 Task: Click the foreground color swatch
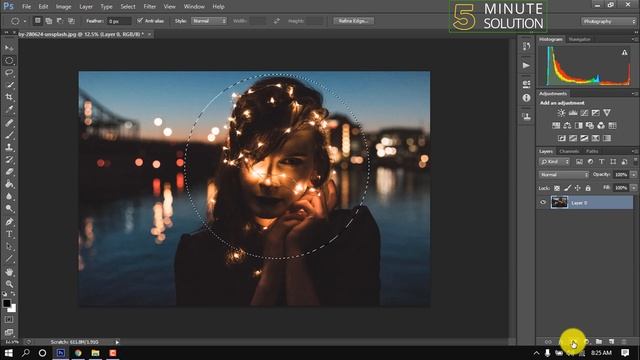7,303
